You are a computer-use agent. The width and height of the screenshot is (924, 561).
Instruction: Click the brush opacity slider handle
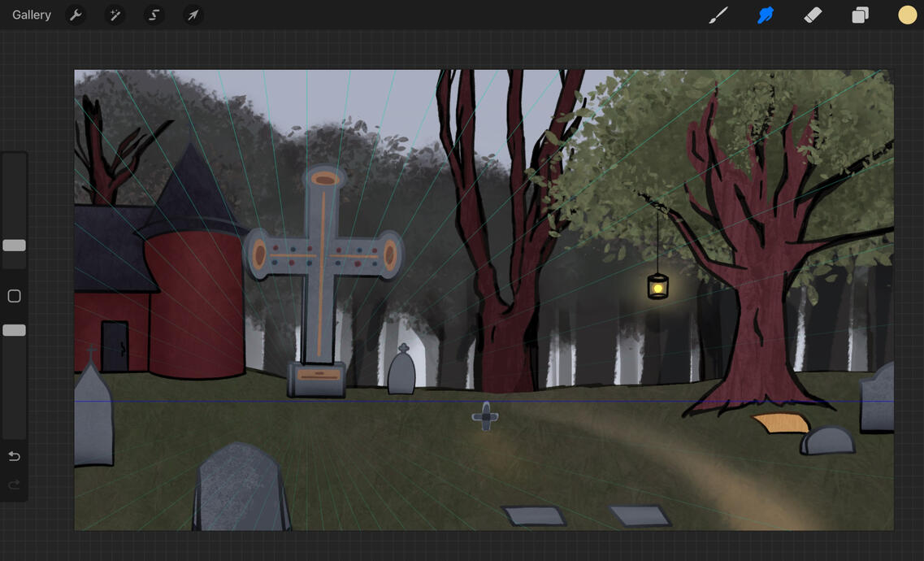[x=14, y=330]
